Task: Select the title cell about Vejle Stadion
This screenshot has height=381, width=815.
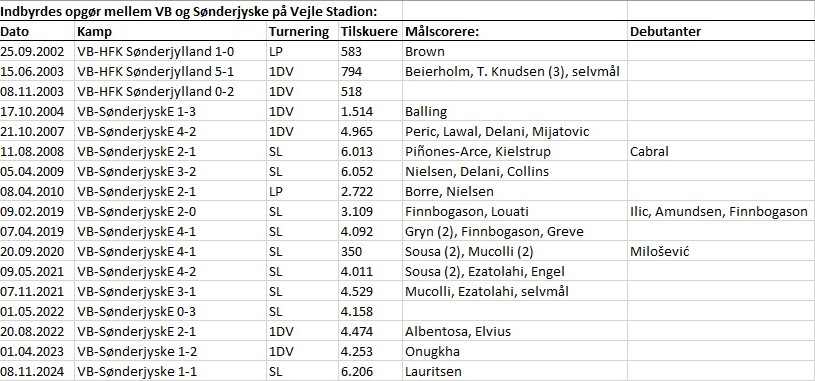Action: pyautogui.click(x=201, y=10)
